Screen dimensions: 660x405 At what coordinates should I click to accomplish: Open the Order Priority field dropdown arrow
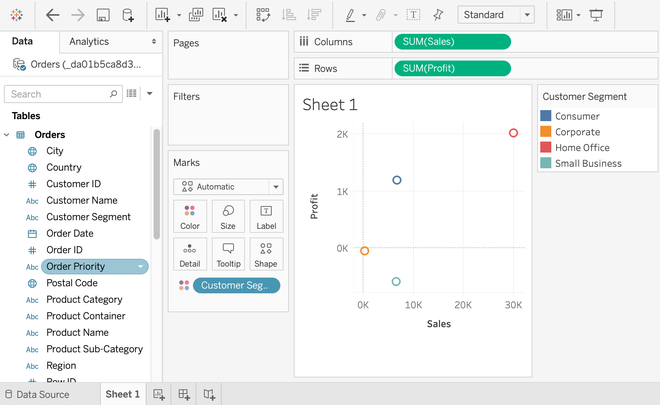141,266
